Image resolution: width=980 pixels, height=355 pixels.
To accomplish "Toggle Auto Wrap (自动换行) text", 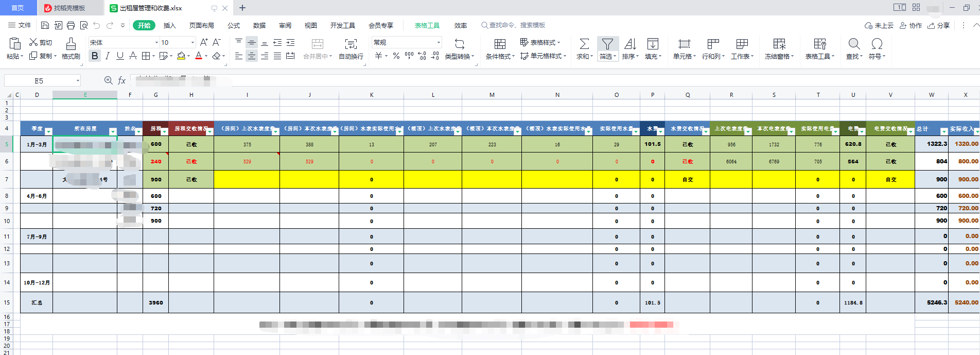I will point(351,49).
